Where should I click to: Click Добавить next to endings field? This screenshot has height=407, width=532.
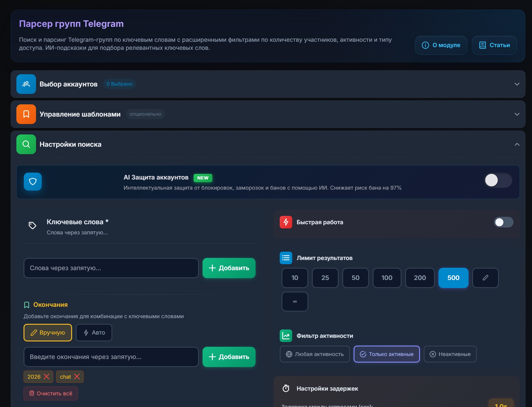pos(229,357)
